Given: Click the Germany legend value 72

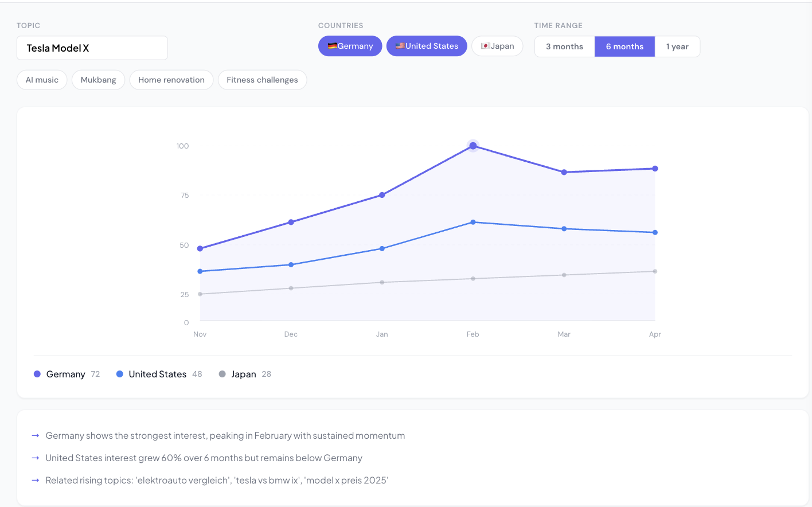Looking at the screenshot, I should click(95, 374).
